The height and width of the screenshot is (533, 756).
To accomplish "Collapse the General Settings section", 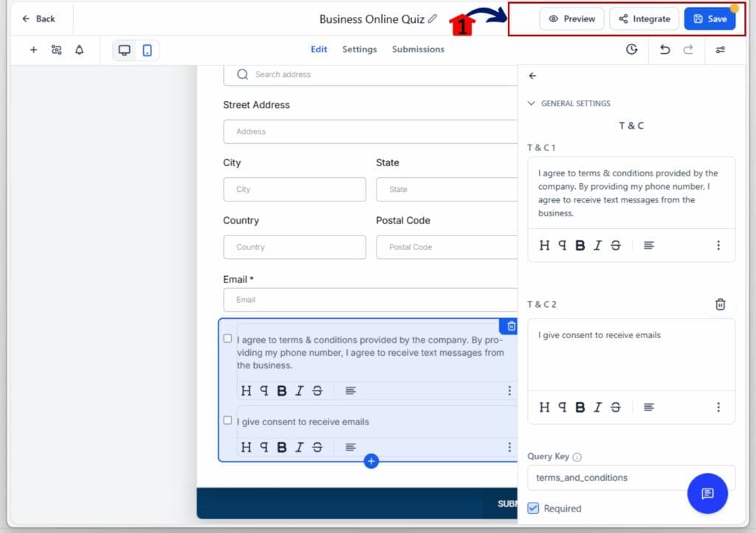I will 532,103.
